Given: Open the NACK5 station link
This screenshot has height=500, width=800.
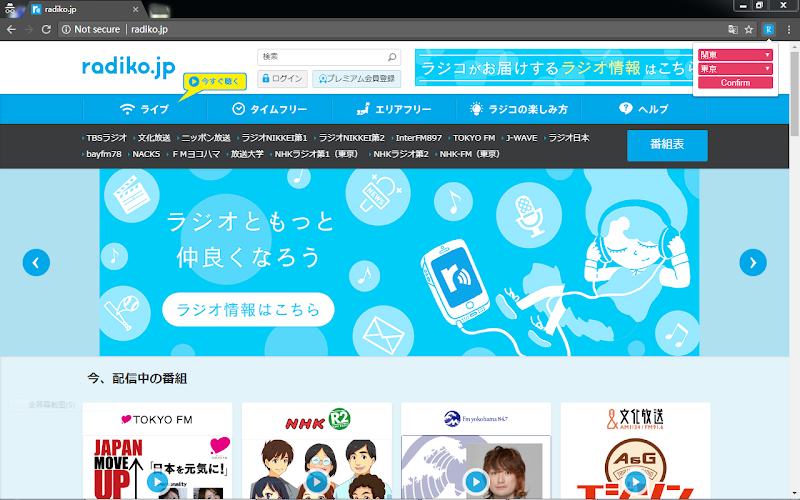Looking at the screenshot, I should click(146, 154).
